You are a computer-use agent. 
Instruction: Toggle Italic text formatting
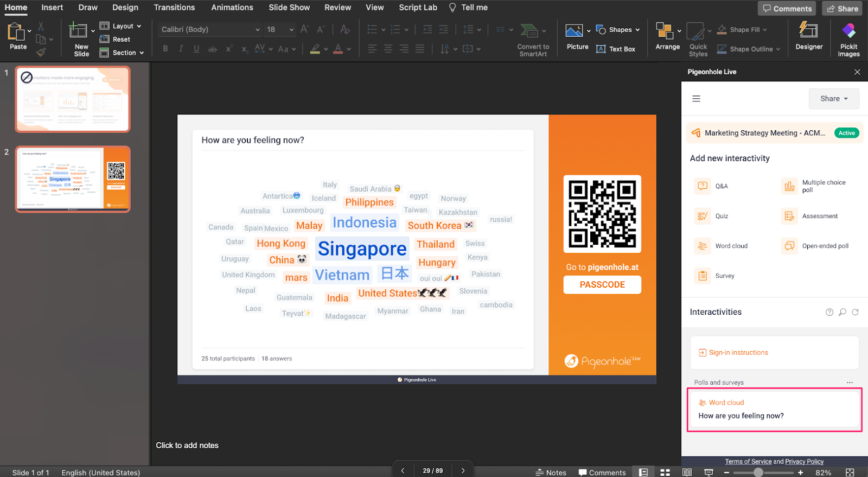[181, 49]
